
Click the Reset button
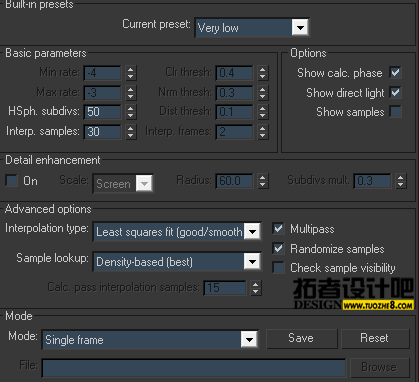(x=375, y=338)
